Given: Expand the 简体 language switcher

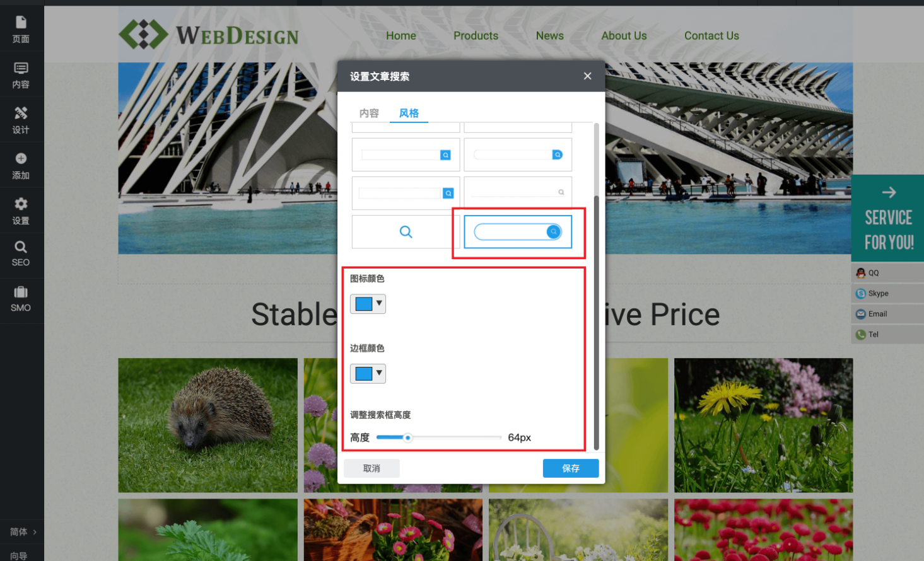Looking at the screenshot, I should pos(23,532).
